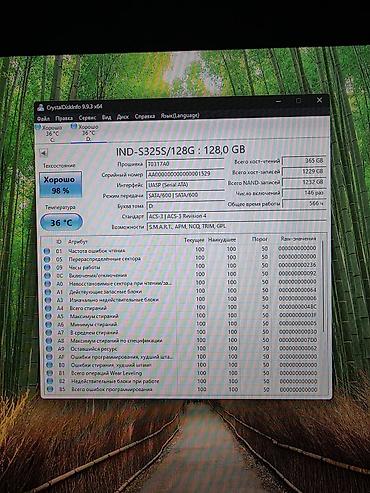Switch to disk D: tab

coord(88,133)
